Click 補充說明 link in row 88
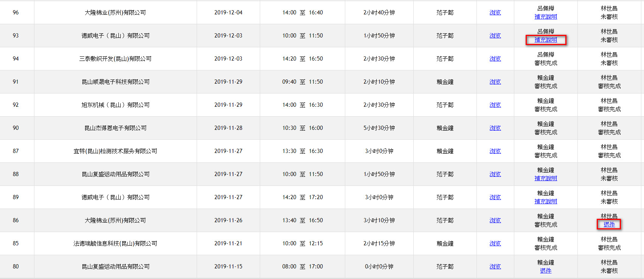The image size is (644, 279). pos(546,178)
